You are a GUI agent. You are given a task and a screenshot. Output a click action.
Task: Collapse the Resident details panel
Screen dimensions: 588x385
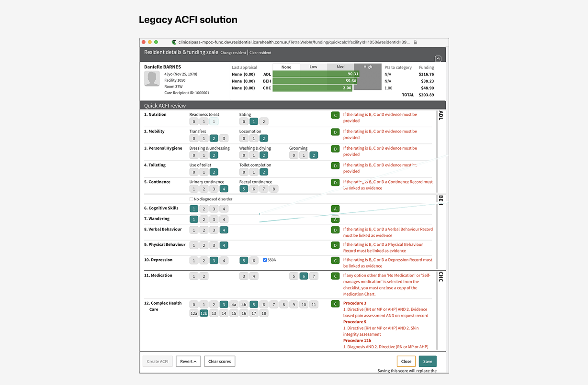pos(438,58)
